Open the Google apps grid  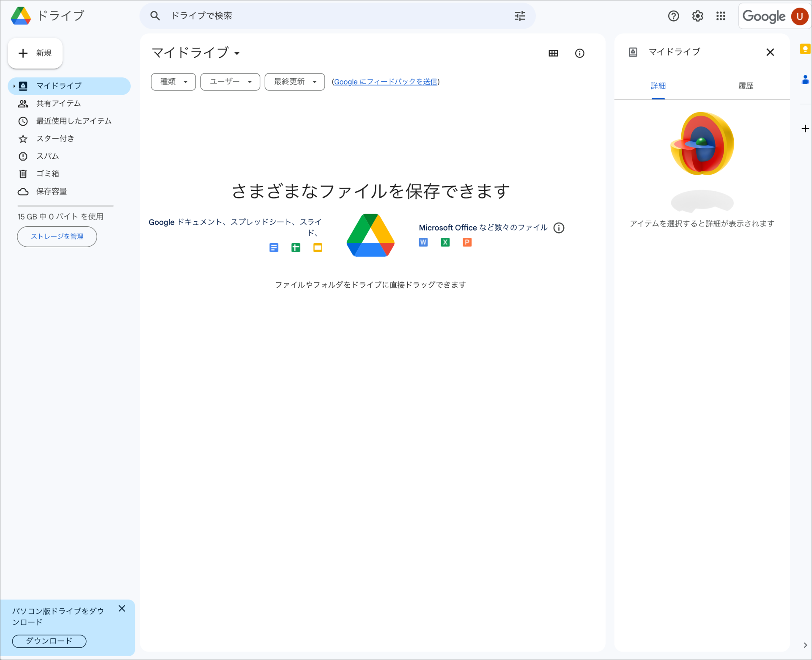(x=721, y=16)
